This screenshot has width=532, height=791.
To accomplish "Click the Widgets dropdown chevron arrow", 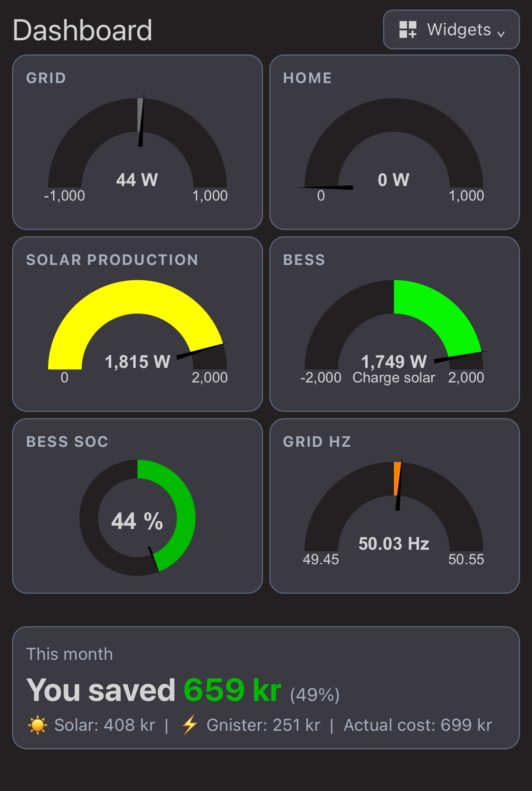I will pyautogui.click(x=501, y=34).
